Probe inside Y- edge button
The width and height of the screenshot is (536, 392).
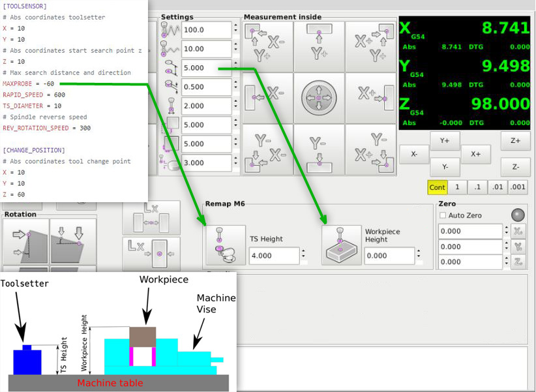click(320, 150)
